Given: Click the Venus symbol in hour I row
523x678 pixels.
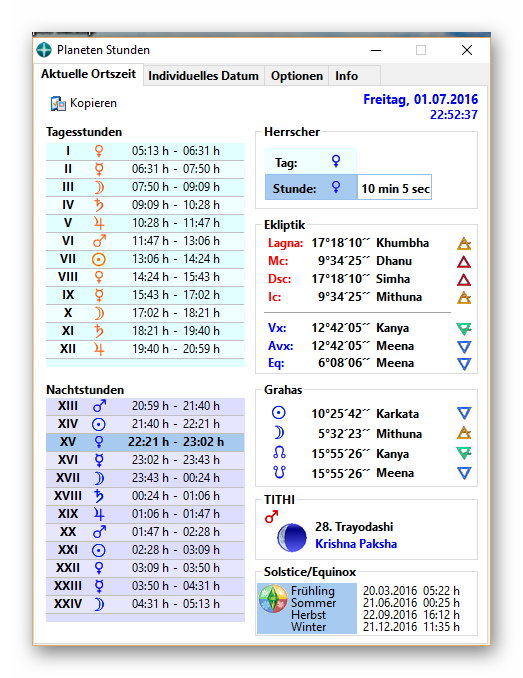Looking at the screenshot, I should click(x=99, y=151).
